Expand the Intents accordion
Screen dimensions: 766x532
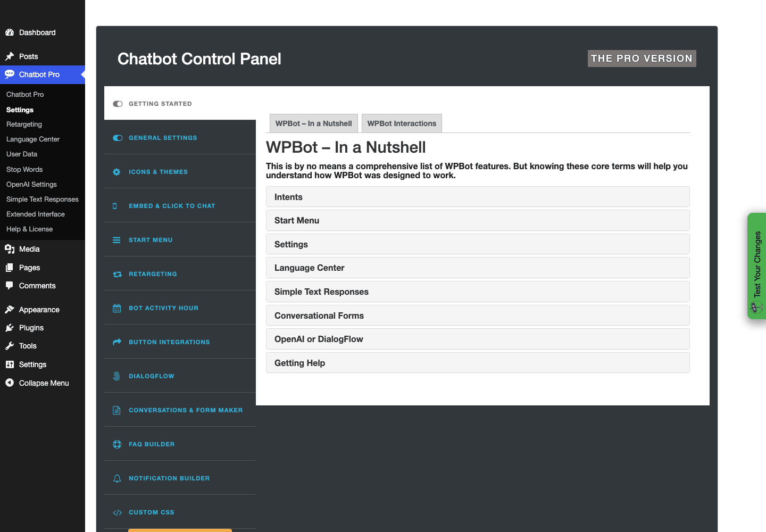tap(478, 197)
